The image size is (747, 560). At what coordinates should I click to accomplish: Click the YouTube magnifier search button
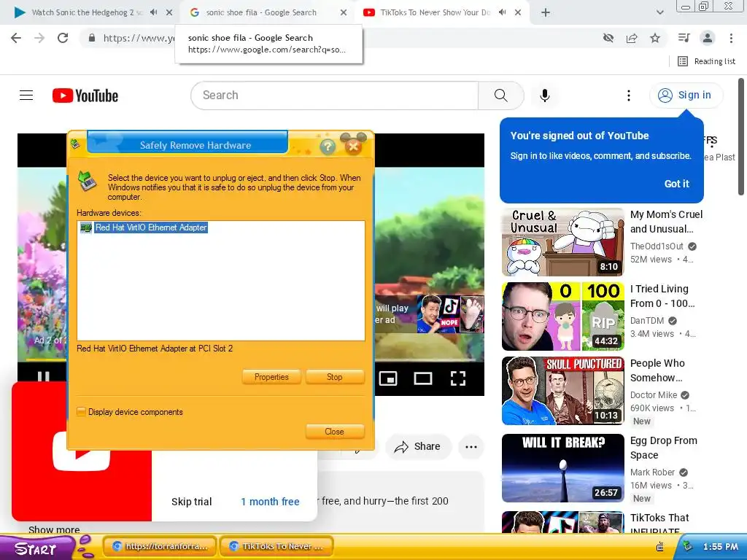pos(500,96)
